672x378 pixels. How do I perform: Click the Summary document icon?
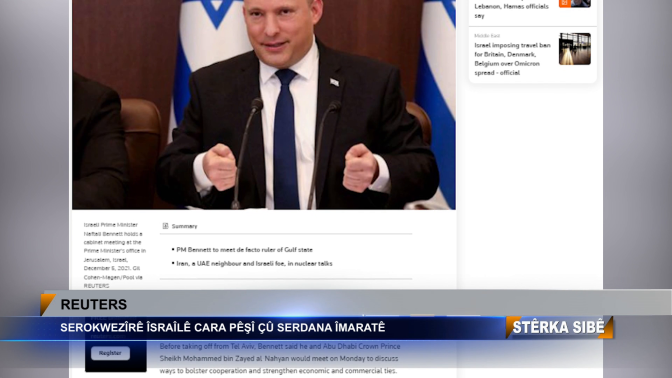(165, 226)
